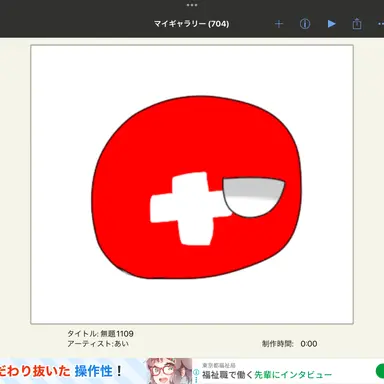
Task: Open the 福祉職で働く先輩にインタビュー ad
Action: coord(267,375)
